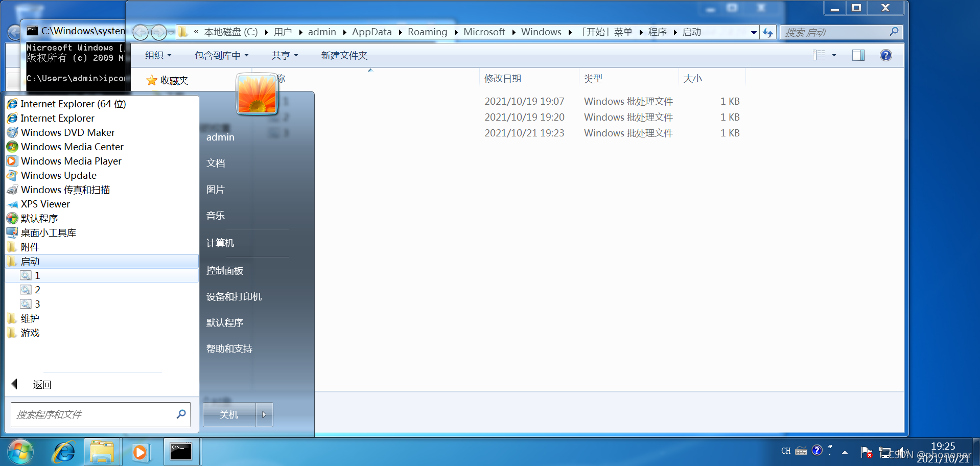
Task: Click the 关机 shutdown button
Action: [x=229, y=414]
